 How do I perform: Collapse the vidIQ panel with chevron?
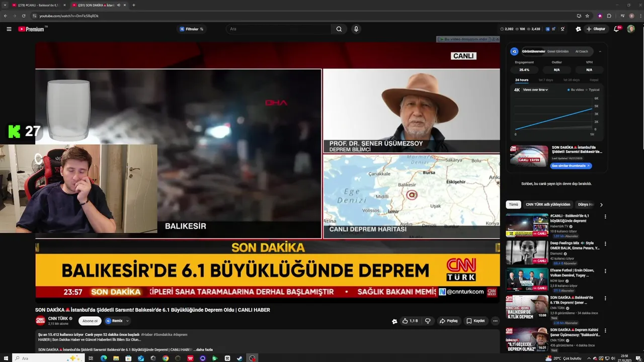click(x=600, y=51)
